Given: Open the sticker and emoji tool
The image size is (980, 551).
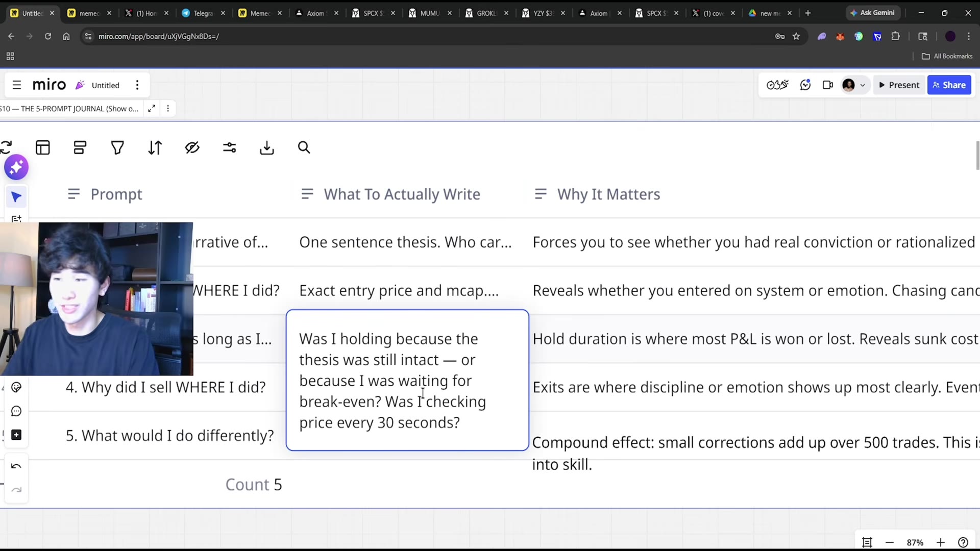Looking at the screenshot, I should point(16,388).
